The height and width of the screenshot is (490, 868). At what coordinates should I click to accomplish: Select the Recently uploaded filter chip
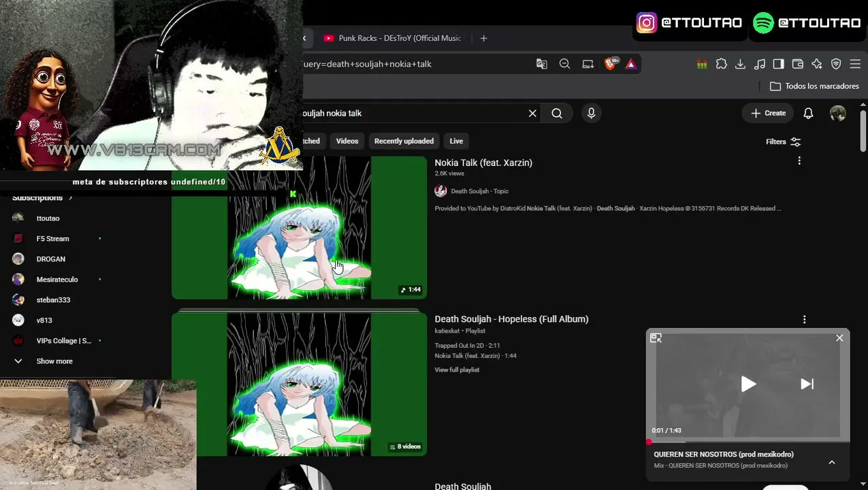pyautogui.click(x=404, y=141)
